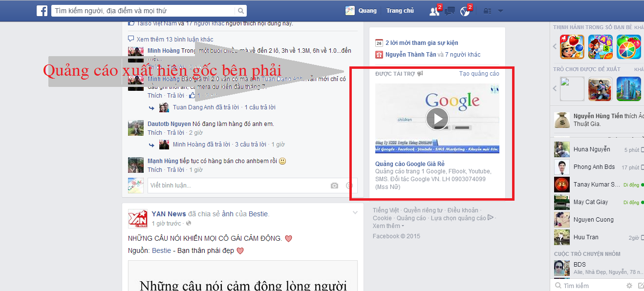Open chat settings gear icon
The image size is (644, 291).
(x=629, y=286)
